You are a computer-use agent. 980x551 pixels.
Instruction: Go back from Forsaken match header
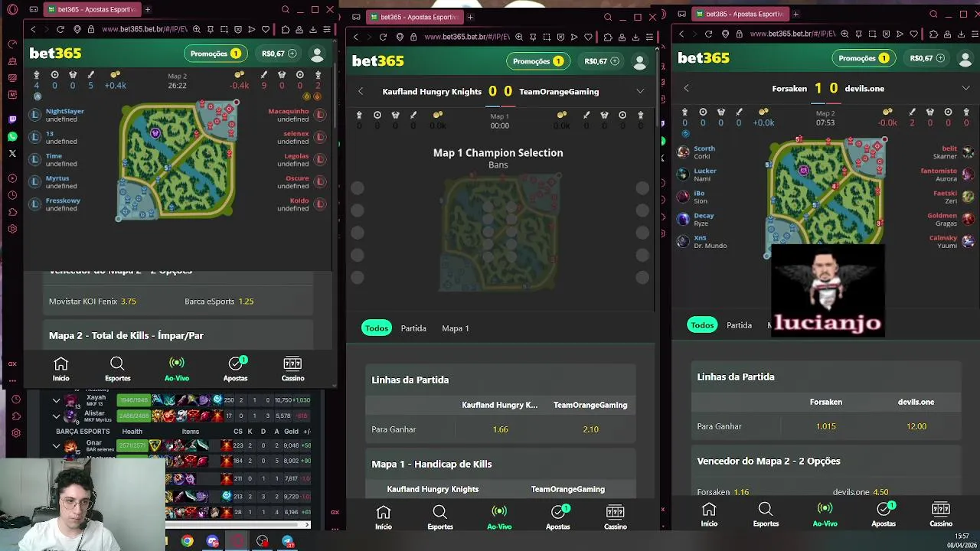click(x=686, y=88)
